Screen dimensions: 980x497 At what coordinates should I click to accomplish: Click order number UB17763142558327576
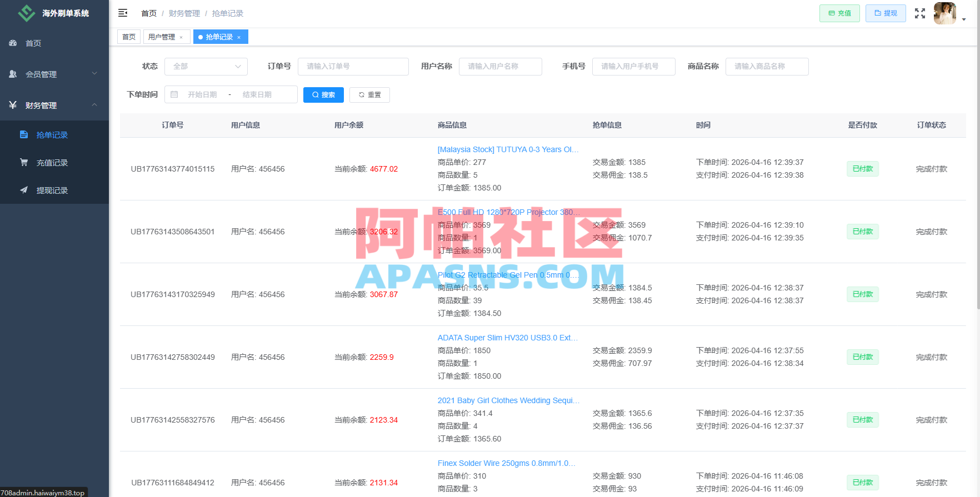(x=173, y=420)
